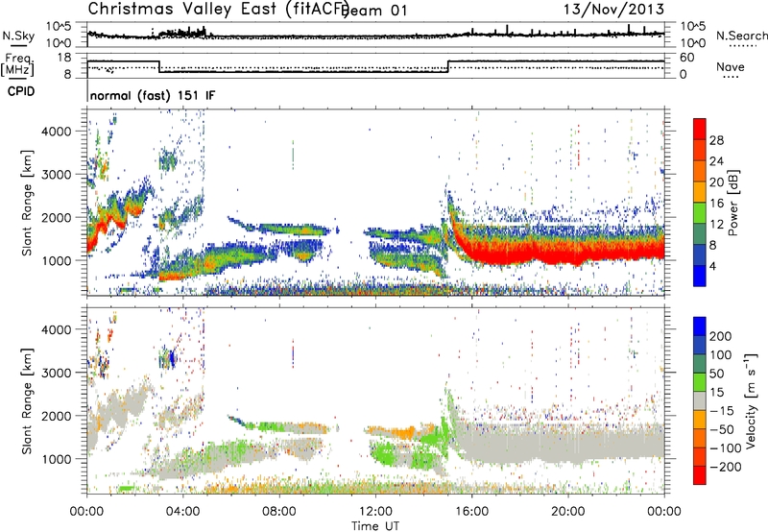Click the 'N.Search' legend label
This screenshot has width=768, height=532.
(x=741, y=36)
